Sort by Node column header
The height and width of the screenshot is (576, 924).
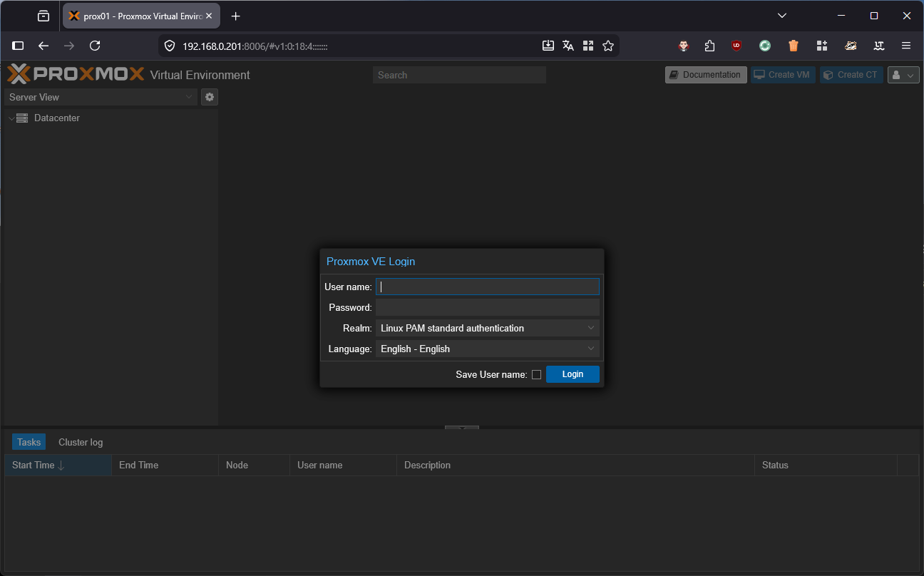pyautogui.click(x=254, y=465)
